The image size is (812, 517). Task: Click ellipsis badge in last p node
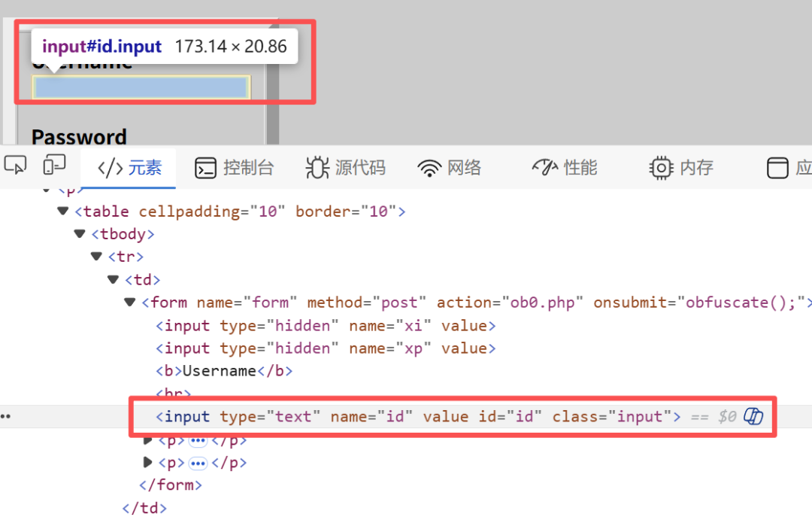198,463
